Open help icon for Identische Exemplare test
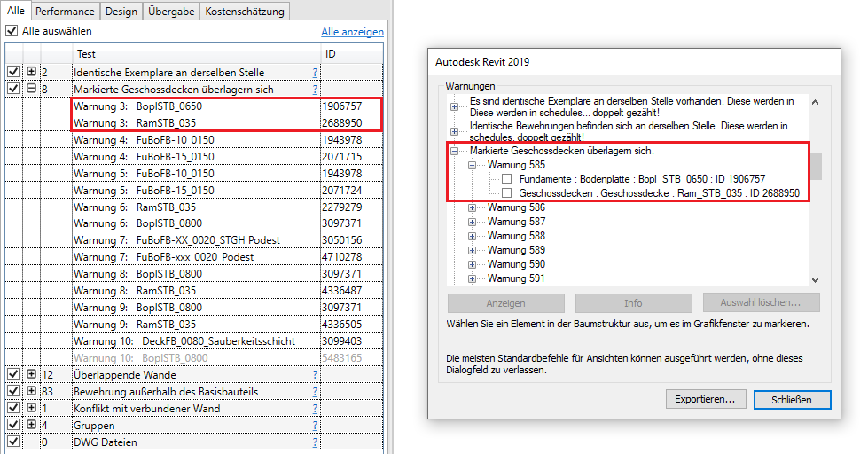This screenshot has width=868, height=454. tap(314, 72)
